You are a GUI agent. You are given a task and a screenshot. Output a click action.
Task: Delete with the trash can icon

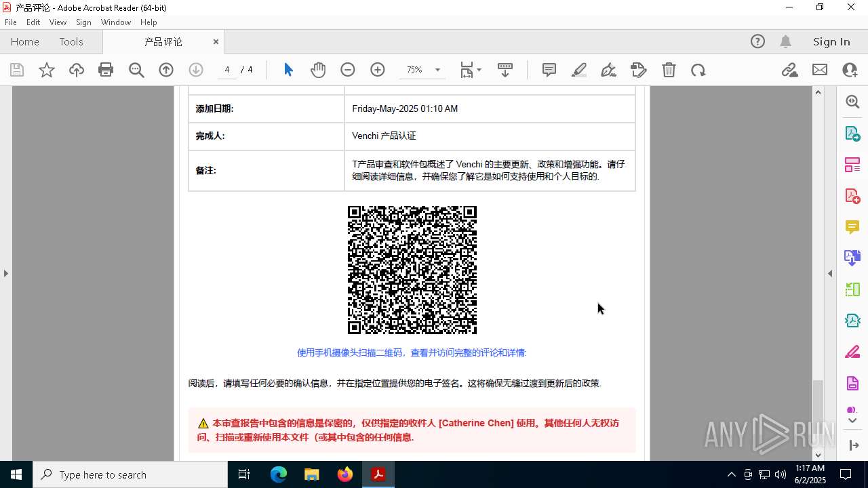(669, 70)
